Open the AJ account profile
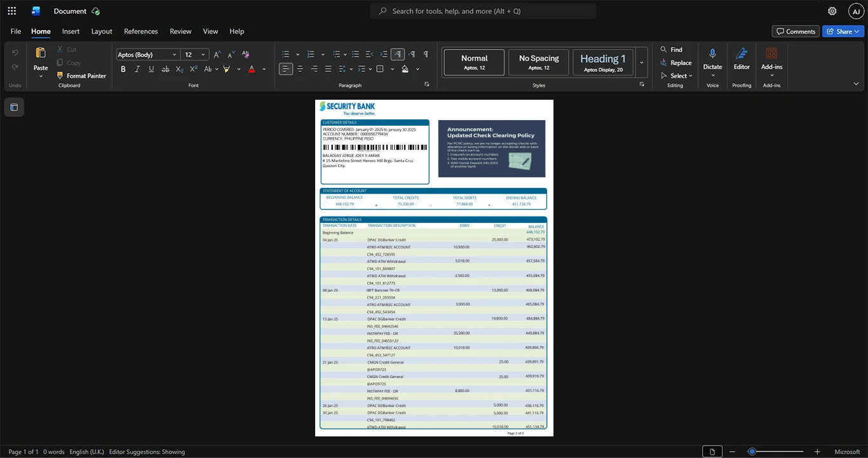Image resolution: width=868 pixels, height=458 pixels. tap(856, 11)
